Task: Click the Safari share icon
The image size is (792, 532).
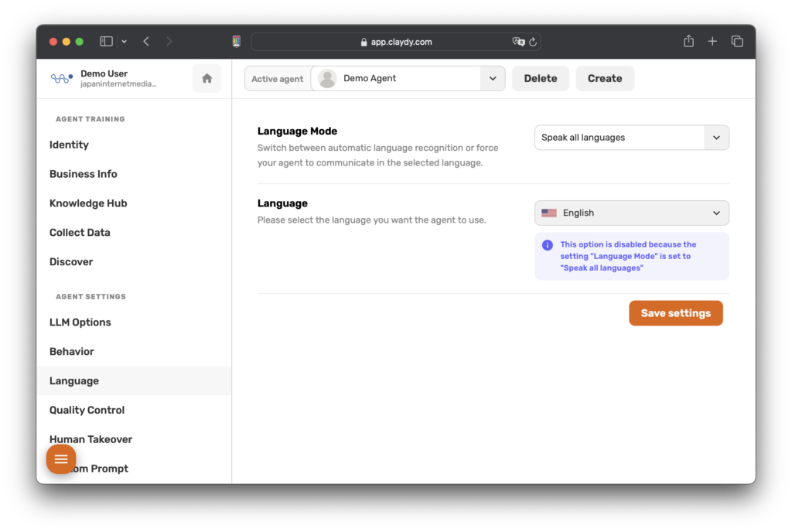Action: pyautogui.click(x=688, y=42)
